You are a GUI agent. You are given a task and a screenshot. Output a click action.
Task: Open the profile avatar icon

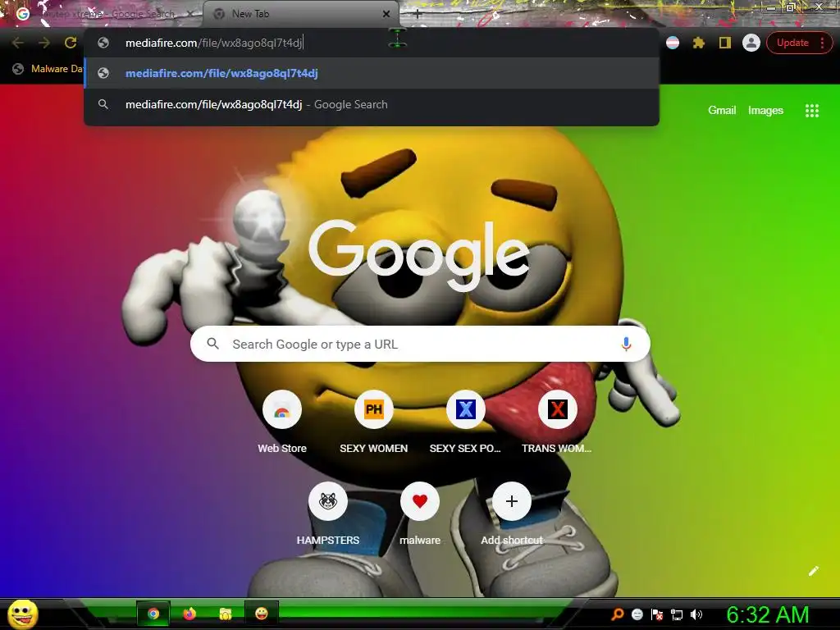[751, 43]
